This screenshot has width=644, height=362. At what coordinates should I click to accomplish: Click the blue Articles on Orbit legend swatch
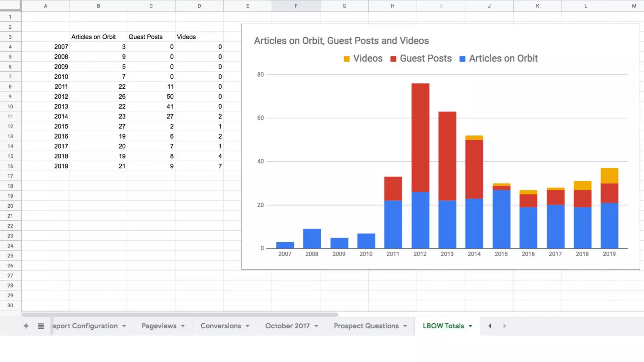click(x=462, y=59)
